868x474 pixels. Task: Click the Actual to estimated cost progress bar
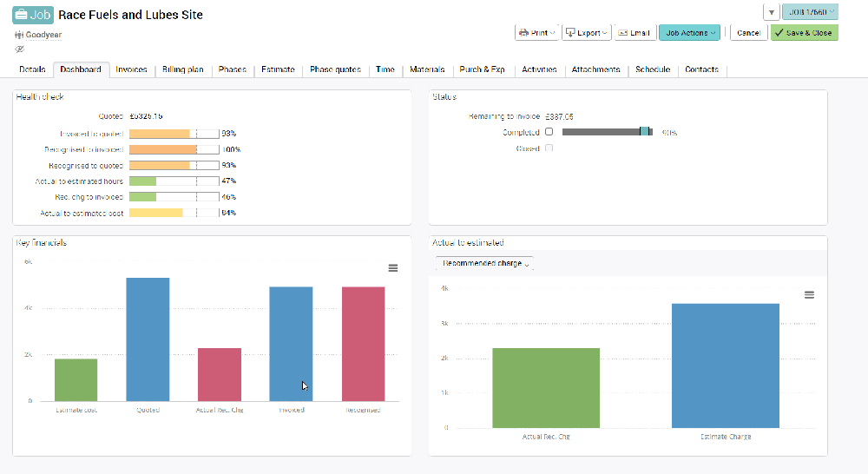tap(174, 213)
